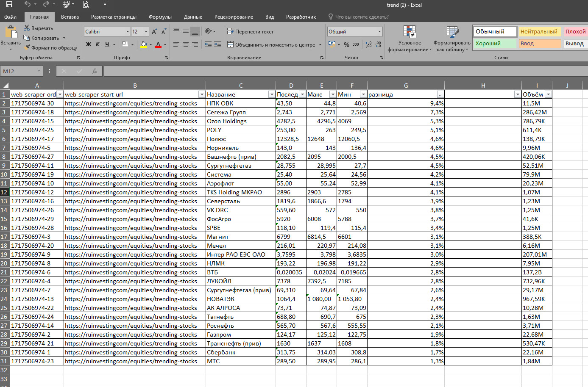Image resolution: width=588 pixels, height=387 pixels.
Task: Center cell text horizontally
Action: [x=186, y=44]
